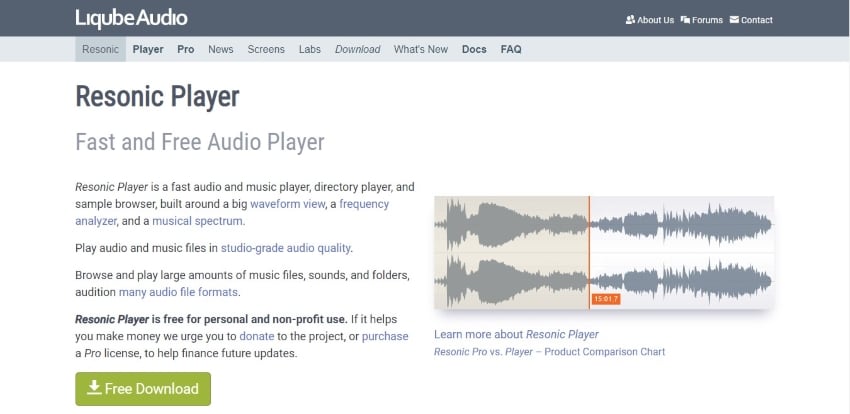This screenshot has width=850, height=414.
Task: Open the Download menu item
Action: click(357, 49)
